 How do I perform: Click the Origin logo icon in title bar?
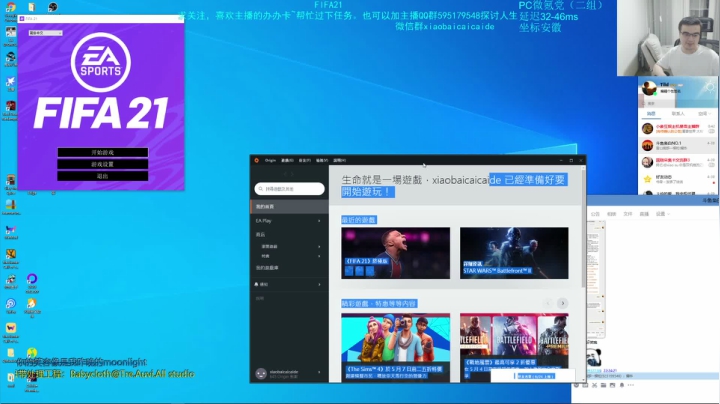(x=257, y=160)
